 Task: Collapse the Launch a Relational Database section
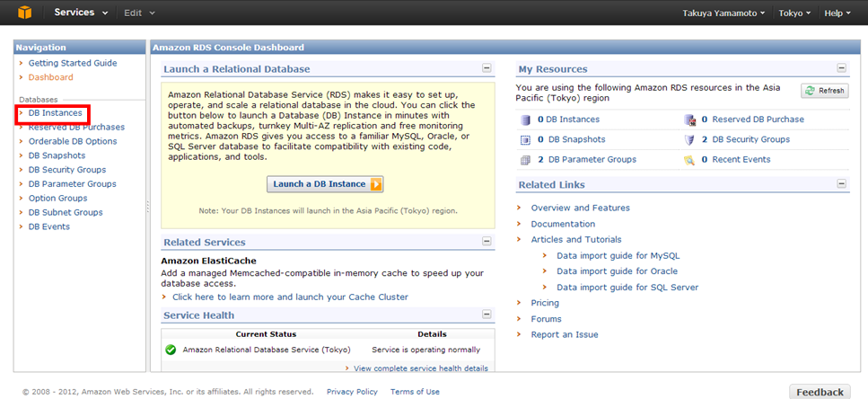487,68
